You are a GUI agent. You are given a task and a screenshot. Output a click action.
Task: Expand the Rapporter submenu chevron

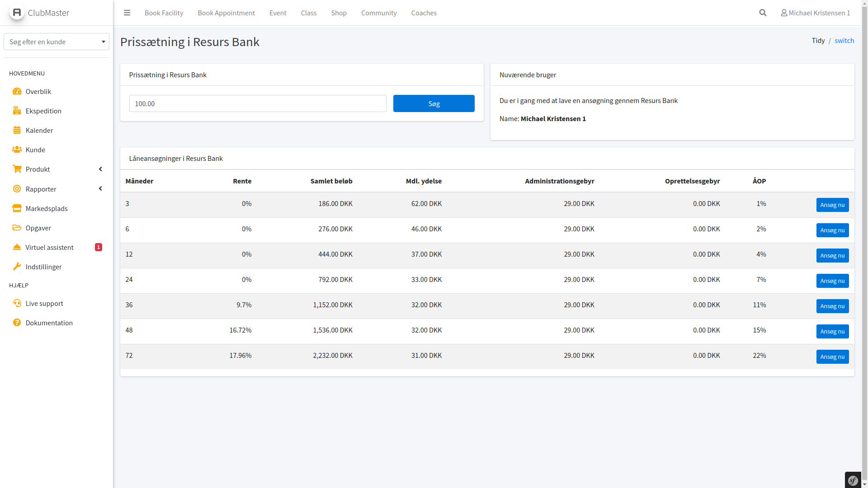click(x=100, y=189)
